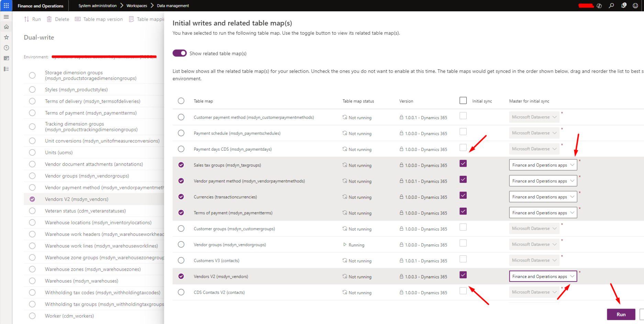Click Table map version icon
644x324 pixels.
(78, 19)
